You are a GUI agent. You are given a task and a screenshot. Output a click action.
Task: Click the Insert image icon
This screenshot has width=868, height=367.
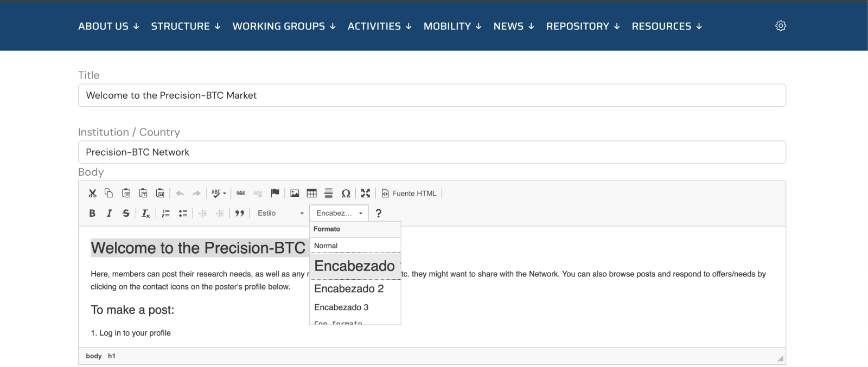295,194
